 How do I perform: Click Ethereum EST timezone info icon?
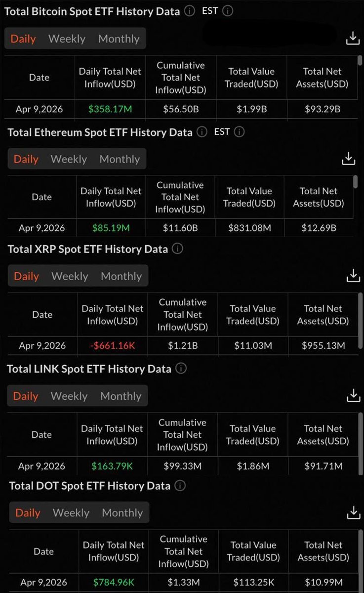tap(239, 132)
